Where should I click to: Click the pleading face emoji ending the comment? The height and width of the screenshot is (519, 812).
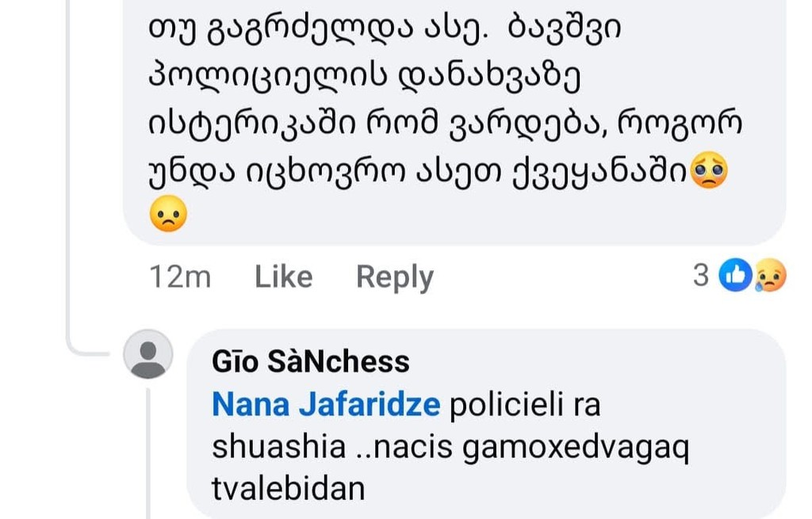[x=709, y=170]
